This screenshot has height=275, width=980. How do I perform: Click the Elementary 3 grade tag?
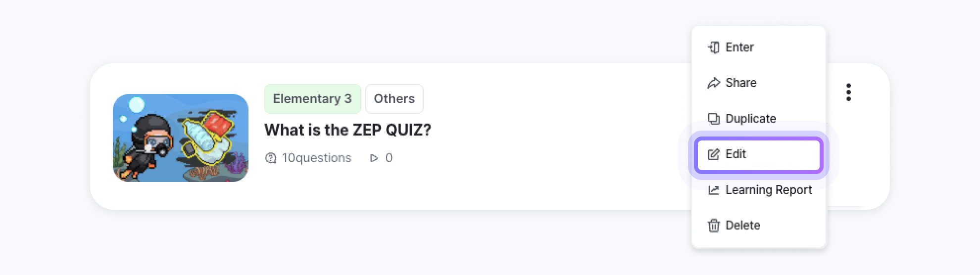[x=312, y=98]
